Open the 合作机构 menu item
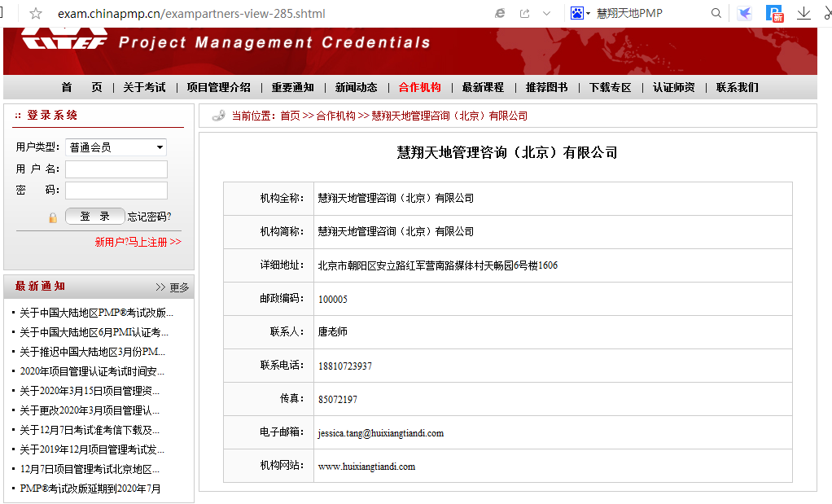Screen dimensions: 832x504 (x=419, y=88)
